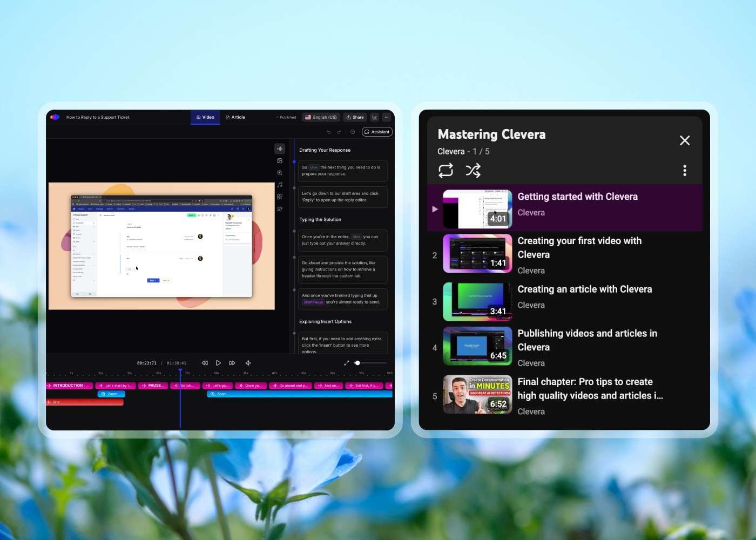Screen dimensions: 756x540
Task: Select script block "Let's go down to our draft area"
Action: pos(343,197)
